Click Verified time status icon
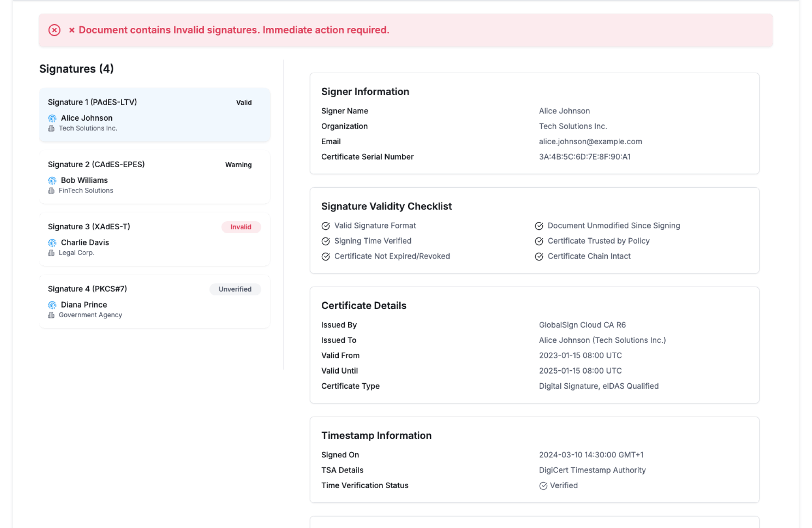 click(543, 486)
